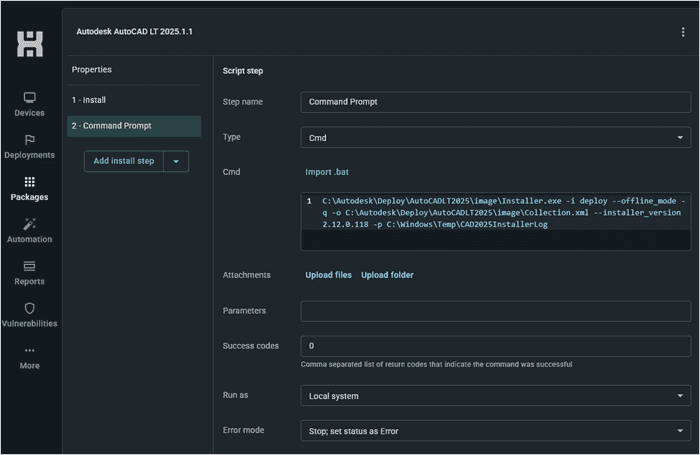Open the Devices section

click(x=30, y=104)
